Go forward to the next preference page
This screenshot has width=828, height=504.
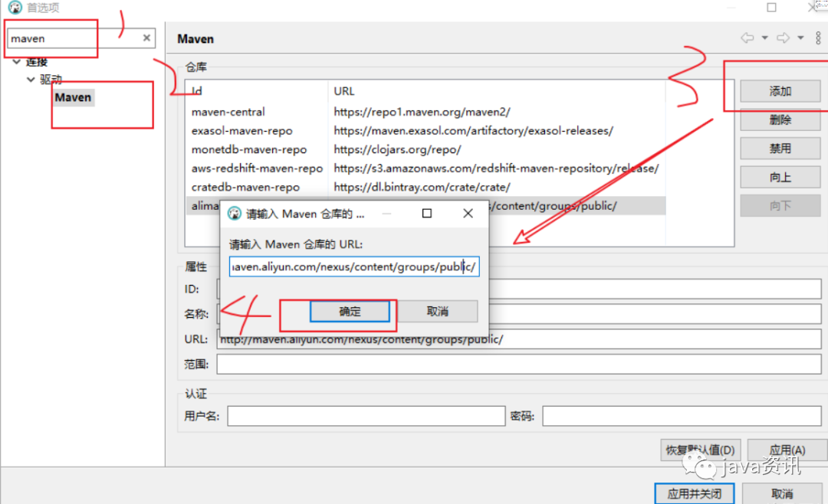tap(783, 38)
